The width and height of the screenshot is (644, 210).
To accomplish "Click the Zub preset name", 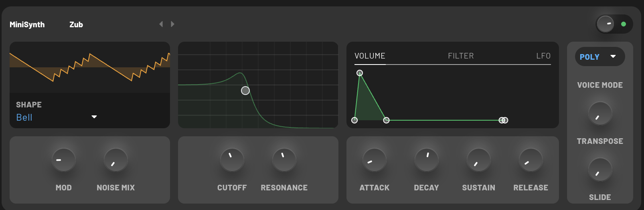I will point(76,24).
